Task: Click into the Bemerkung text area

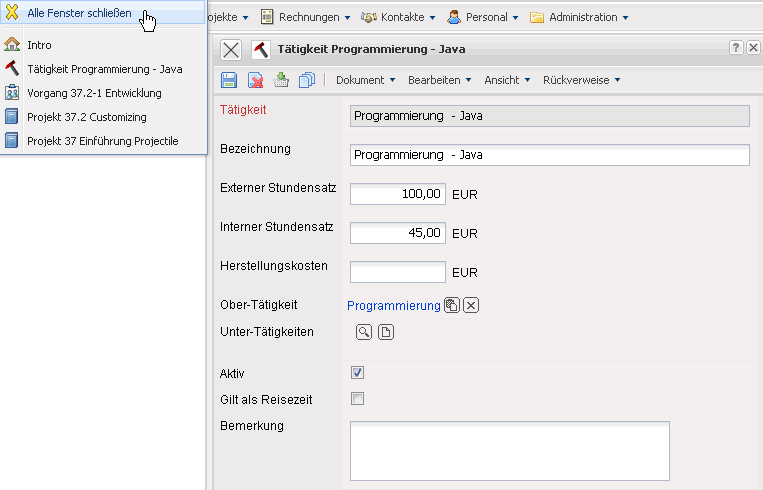Action: point(509,450)
